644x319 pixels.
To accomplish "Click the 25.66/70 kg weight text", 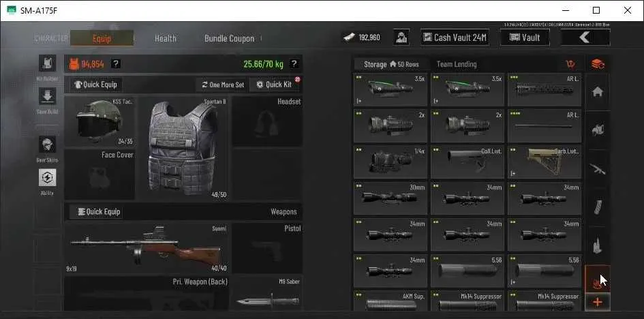I will pos(263,64).
